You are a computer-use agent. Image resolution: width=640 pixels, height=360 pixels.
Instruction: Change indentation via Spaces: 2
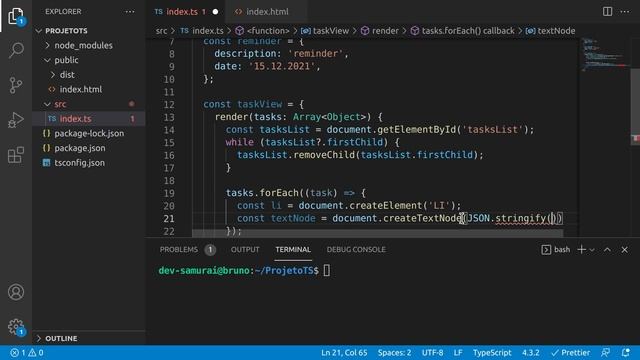point(394,353)
